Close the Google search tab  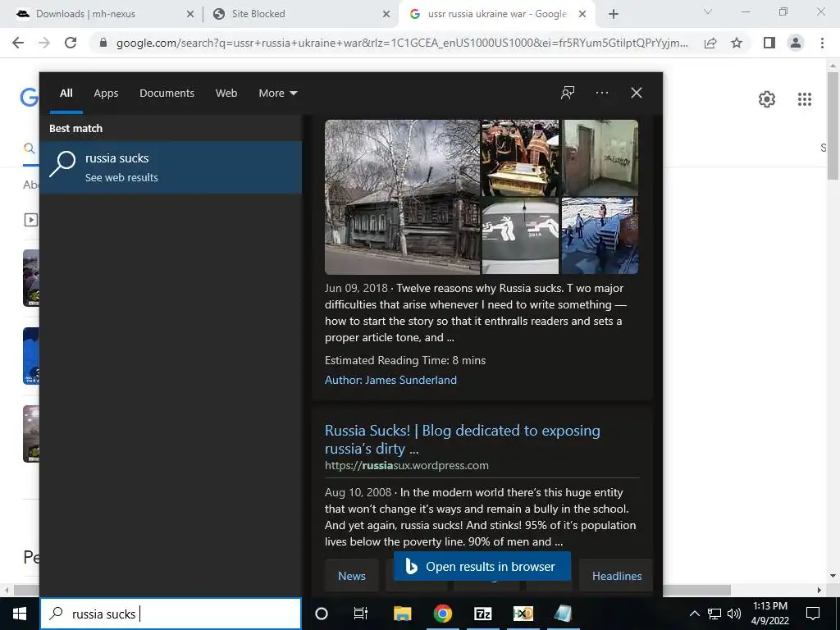coord(582,15)
